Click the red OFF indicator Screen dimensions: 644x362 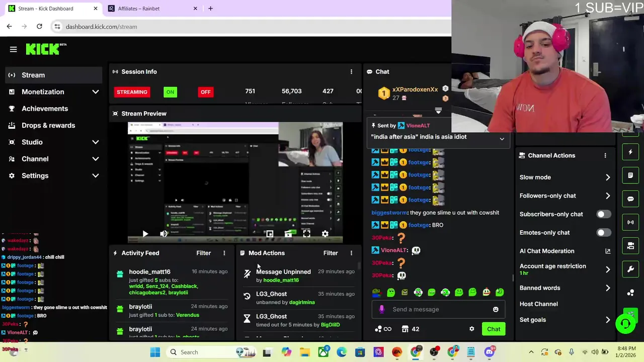pyautogui.click(x=205, y=92)
